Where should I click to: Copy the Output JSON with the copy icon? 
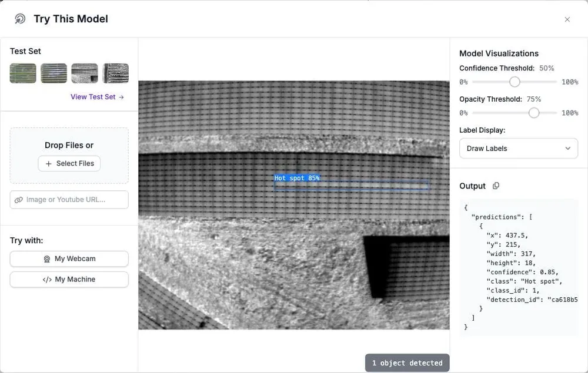pyautogui.click(x=496, y=186)
